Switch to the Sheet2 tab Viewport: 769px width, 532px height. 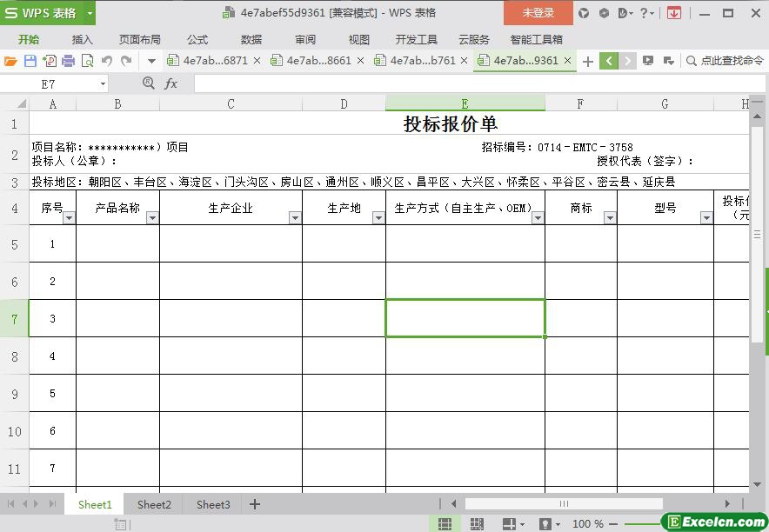(x=154, y=504)
